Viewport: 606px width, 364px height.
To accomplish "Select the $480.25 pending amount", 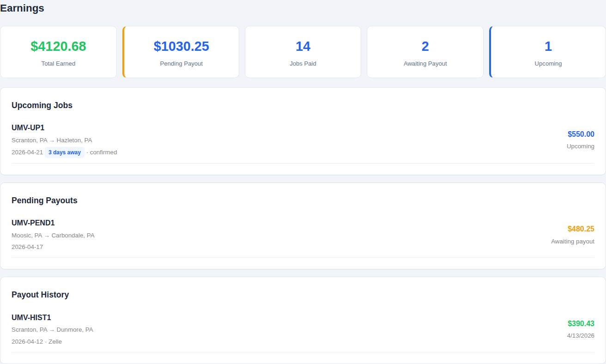I will 581,229.
